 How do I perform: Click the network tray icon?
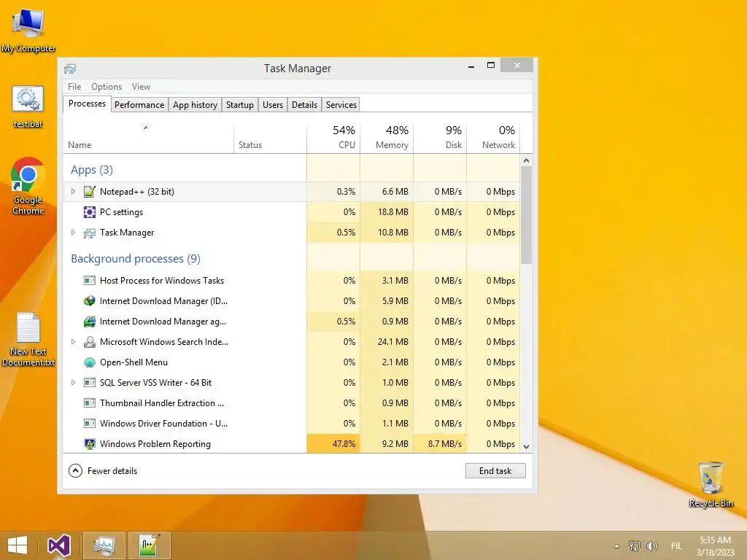coord(634,545)
